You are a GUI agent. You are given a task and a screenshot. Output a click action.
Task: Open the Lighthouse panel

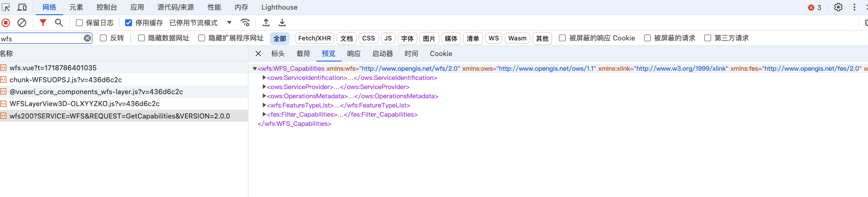pos(279,7)
